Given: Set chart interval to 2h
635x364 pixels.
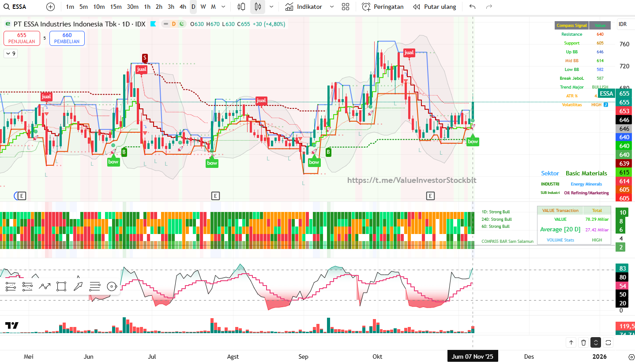Looking at the screenshot, I should click(159, 7).
